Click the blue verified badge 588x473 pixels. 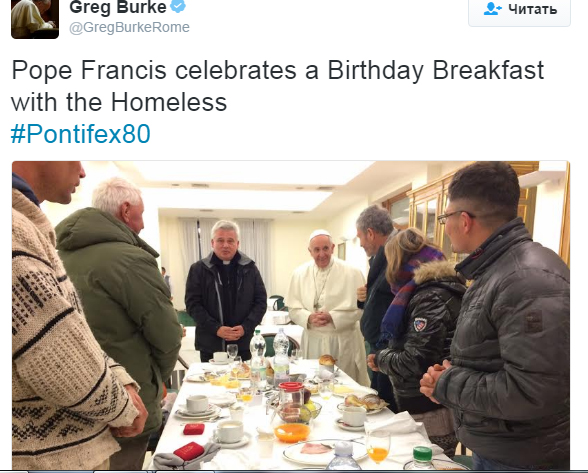pos(178,6)
